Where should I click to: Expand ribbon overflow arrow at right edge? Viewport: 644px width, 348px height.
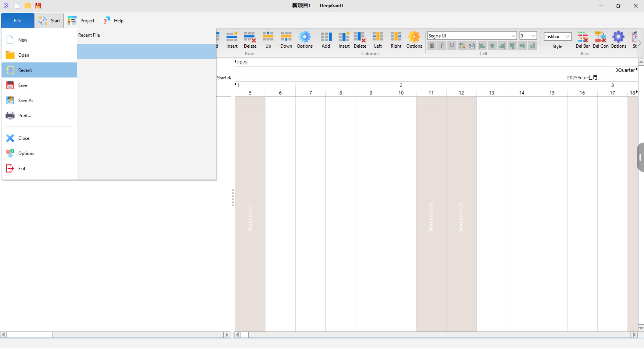(640, 43)
